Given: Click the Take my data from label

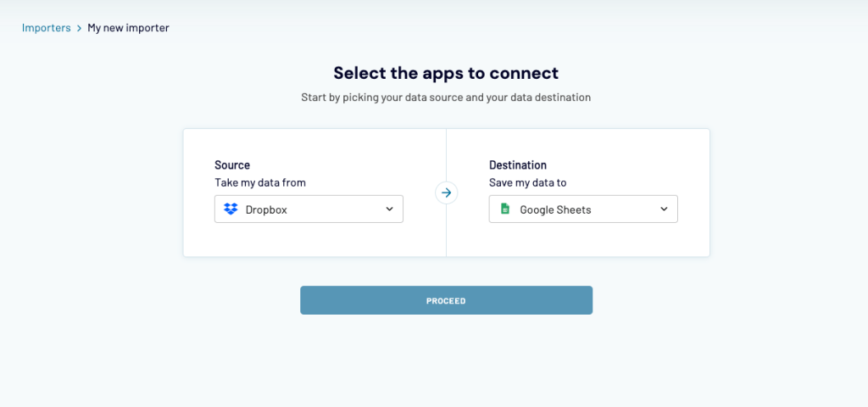Looking at the screenshot, I should (x=260, y=182).
